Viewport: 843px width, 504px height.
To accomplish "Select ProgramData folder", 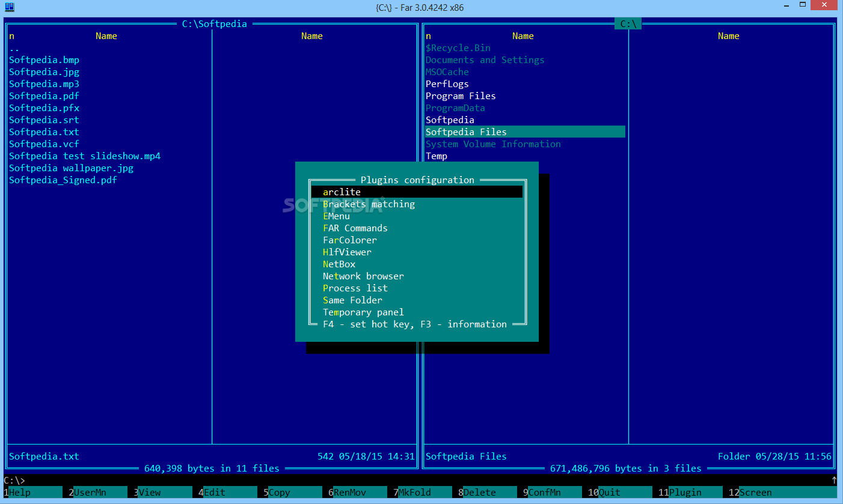I will [455, 108].
